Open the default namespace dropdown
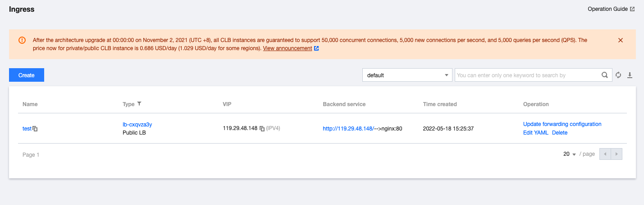This screenshot has width=644, height=205. coord(407,75)
